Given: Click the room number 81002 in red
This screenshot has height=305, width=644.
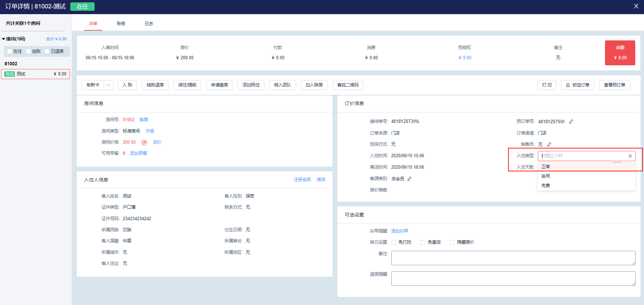Looking at the screenshot, I should 129,120.
